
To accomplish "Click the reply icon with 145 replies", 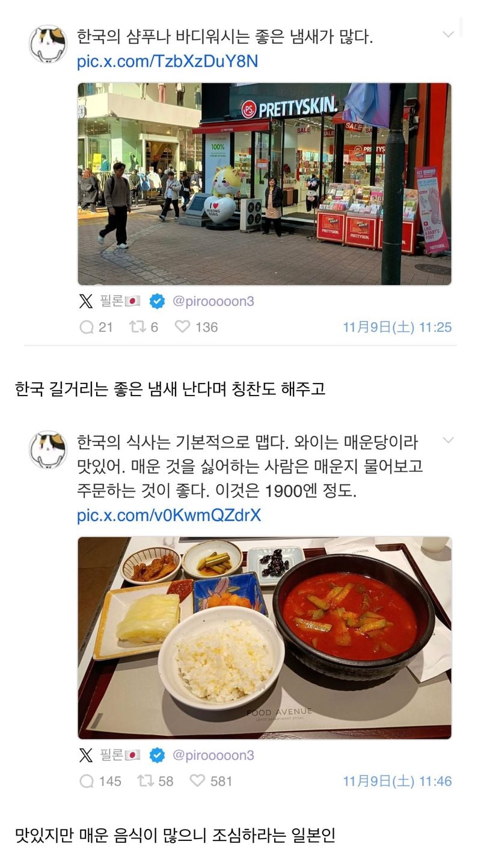I will [x=87, y=781].
